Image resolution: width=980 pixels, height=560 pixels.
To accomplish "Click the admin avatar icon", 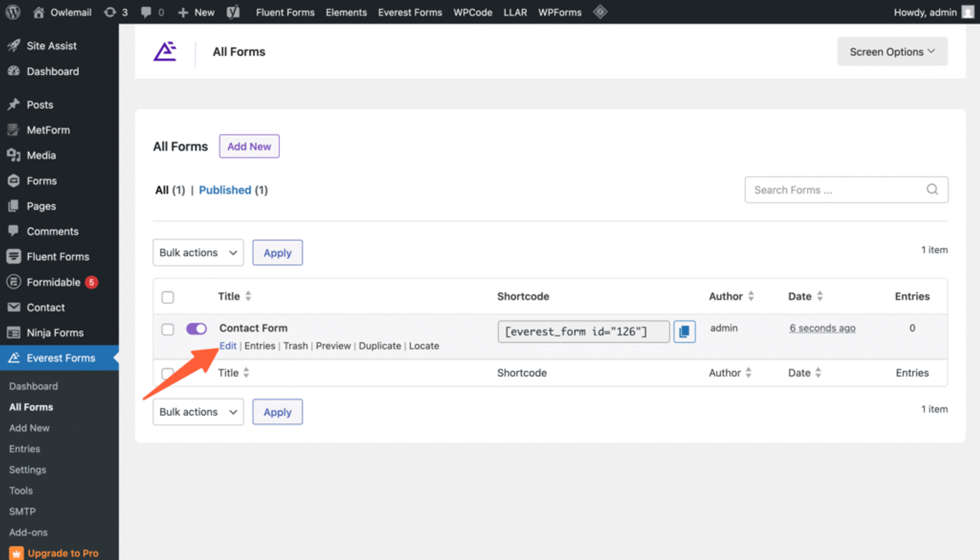I will [x=968, y=12].
